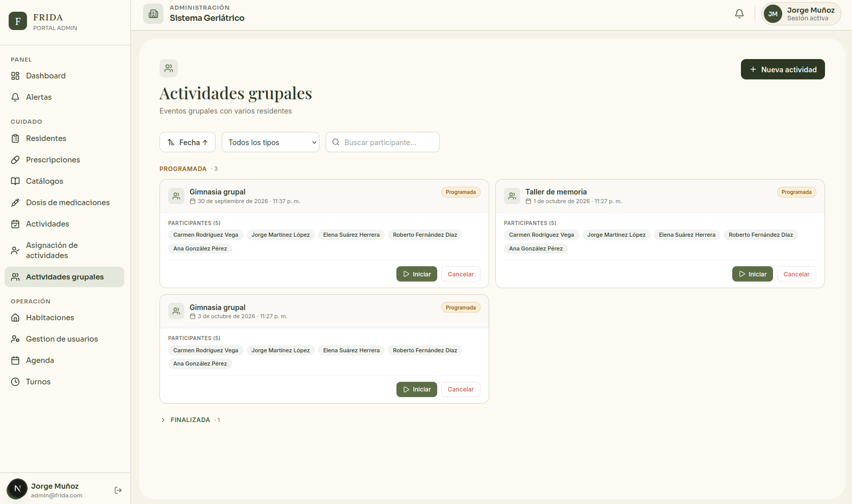The width and height of the screenshot is (852, 504).
Task: Click the Dosis de medicaciones syringe icon
Action: coord(15,203)
